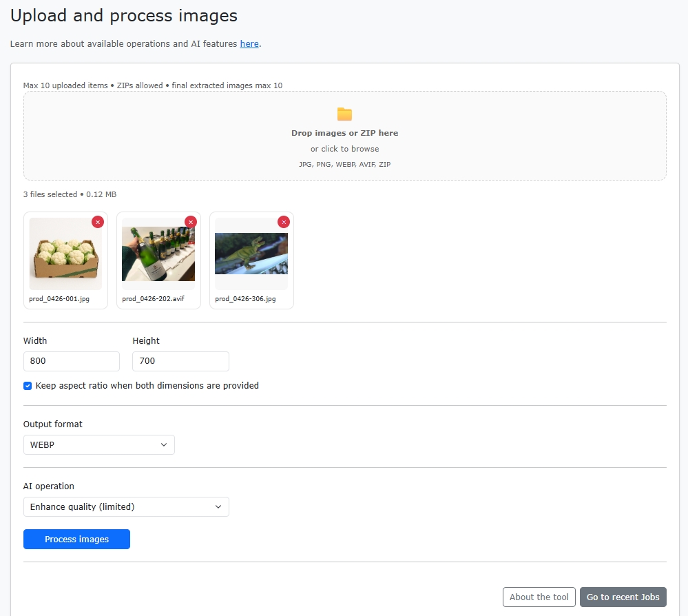Open the champagne bottles thumbnail
Image resolution: width=688 pixels, height=616 pixels.
[x=158, y=254]
